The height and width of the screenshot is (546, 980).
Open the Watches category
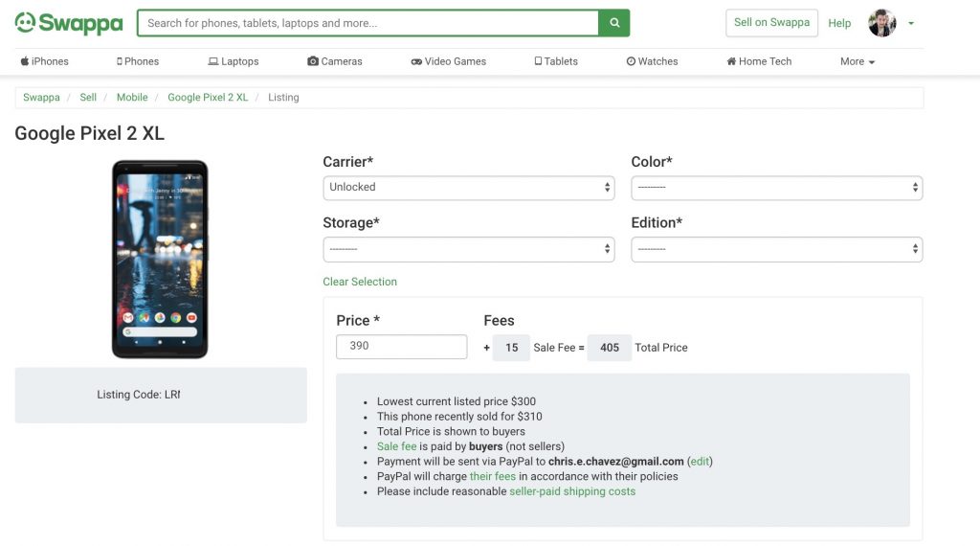(x=652, y=61)
